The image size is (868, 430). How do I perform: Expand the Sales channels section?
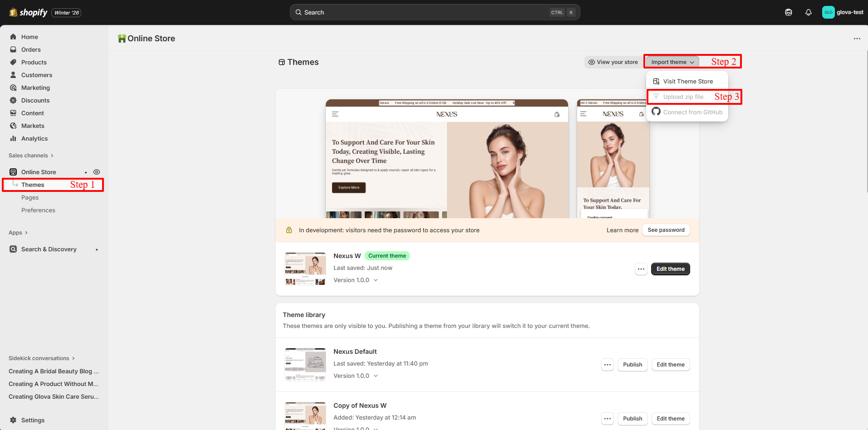pos(31,156)
